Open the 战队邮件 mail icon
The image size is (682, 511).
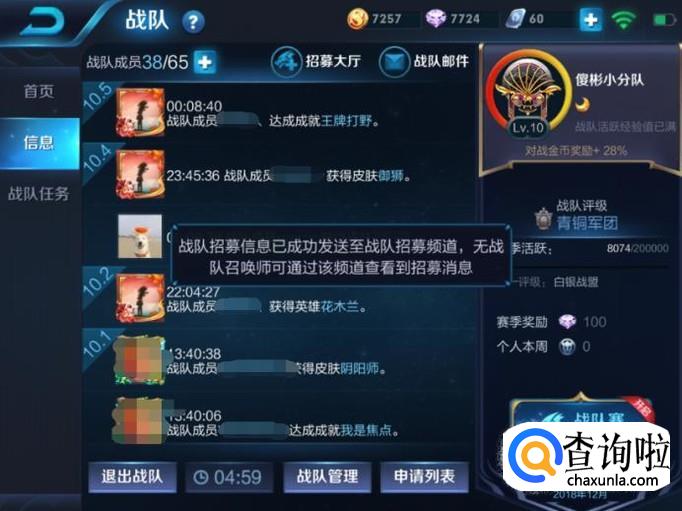point(394,62)
